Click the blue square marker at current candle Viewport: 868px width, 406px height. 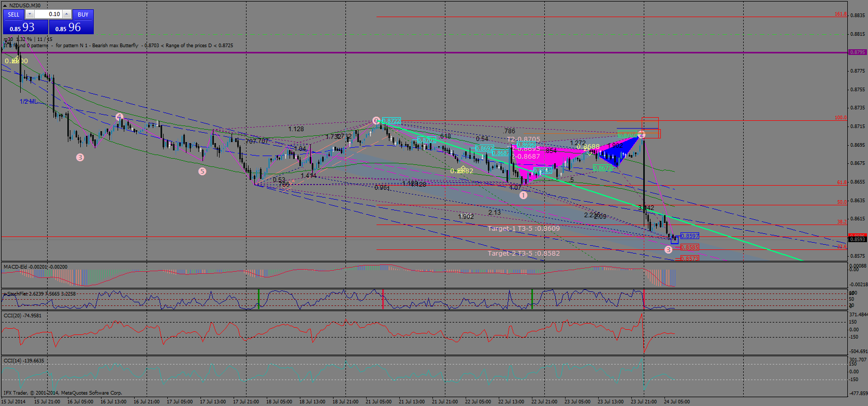click(674, 240)
